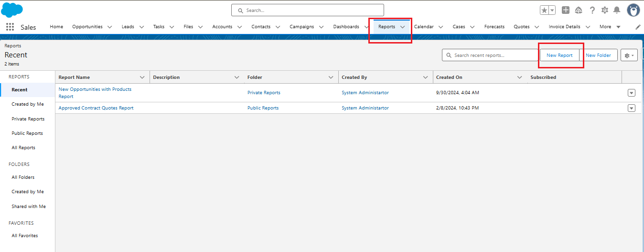Open list view settings gear dropdown

(x=629, y=55)
